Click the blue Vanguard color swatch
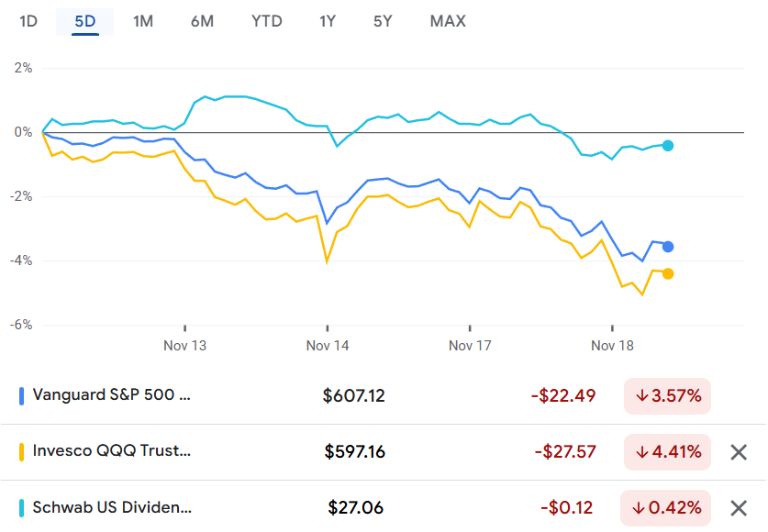Viewport: 768px width, 532px height. pyautogui.click(x=21, y=396)
